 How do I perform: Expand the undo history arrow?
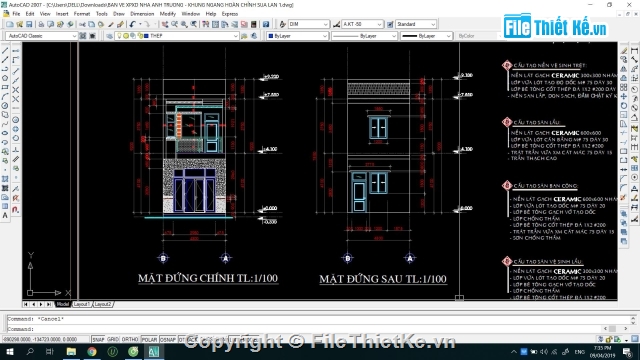[140, 24]
